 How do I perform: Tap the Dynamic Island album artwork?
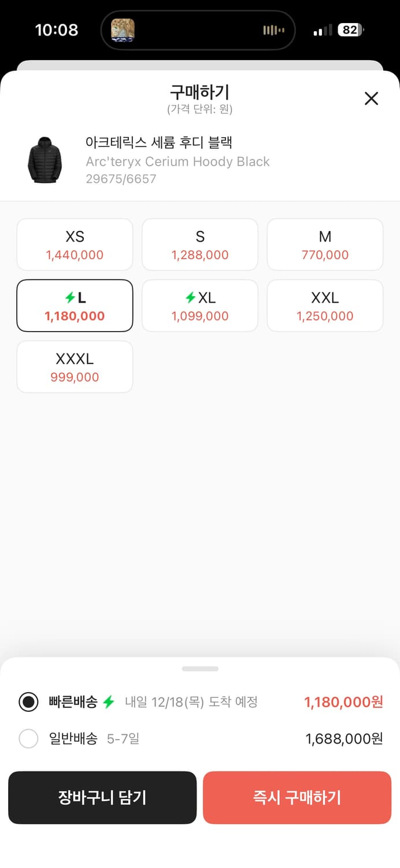[123, 30]
